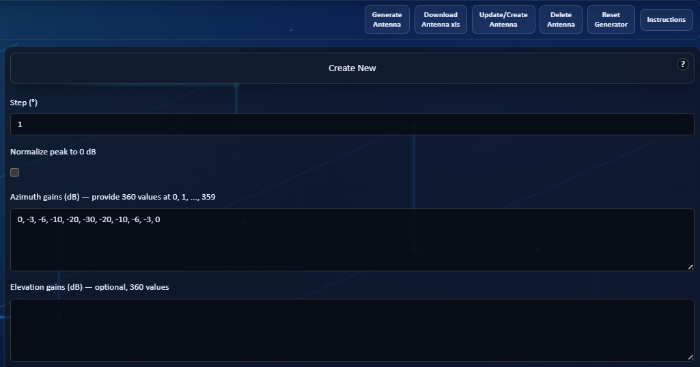The height and width of the screenshot is (367, 700).
Task: Click the Delete Antenna button
Action: (561, 20)
